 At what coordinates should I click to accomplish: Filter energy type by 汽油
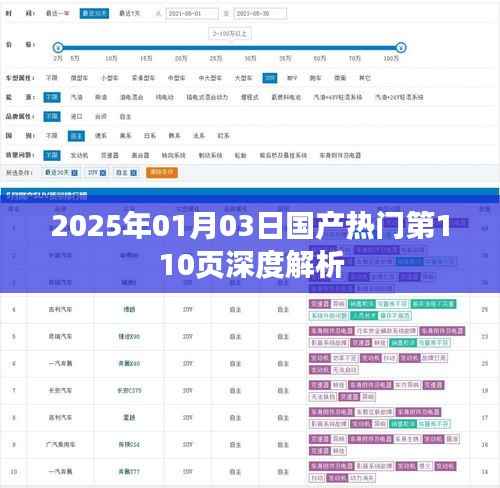pyautogui.click(x=77, y=97)
